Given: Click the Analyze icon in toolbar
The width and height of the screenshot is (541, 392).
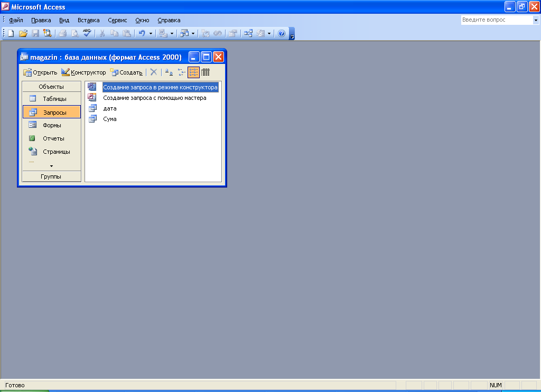Looking at the screenshot, I should click(184, 33).
